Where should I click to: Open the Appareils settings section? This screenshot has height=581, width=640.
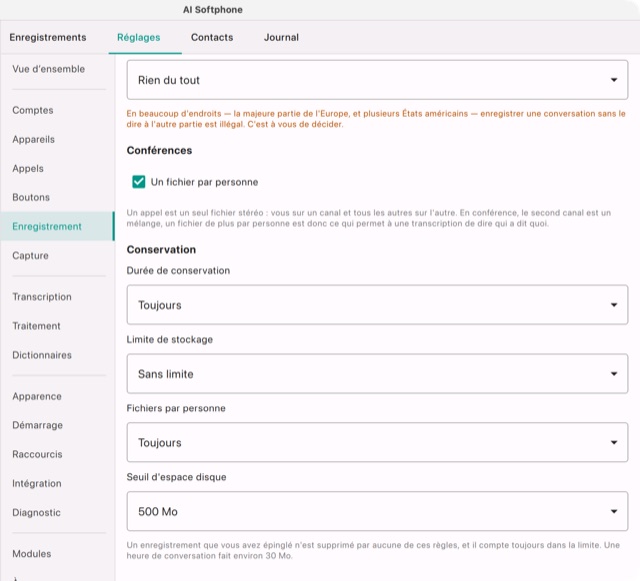point(57,139)
